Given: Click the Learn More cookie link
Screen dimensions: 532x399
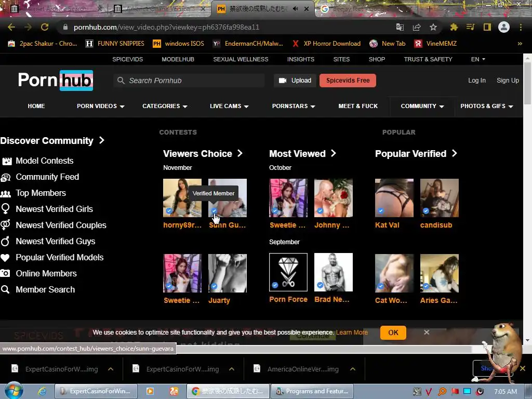Looking at the screenshot, I should (352, 332).
